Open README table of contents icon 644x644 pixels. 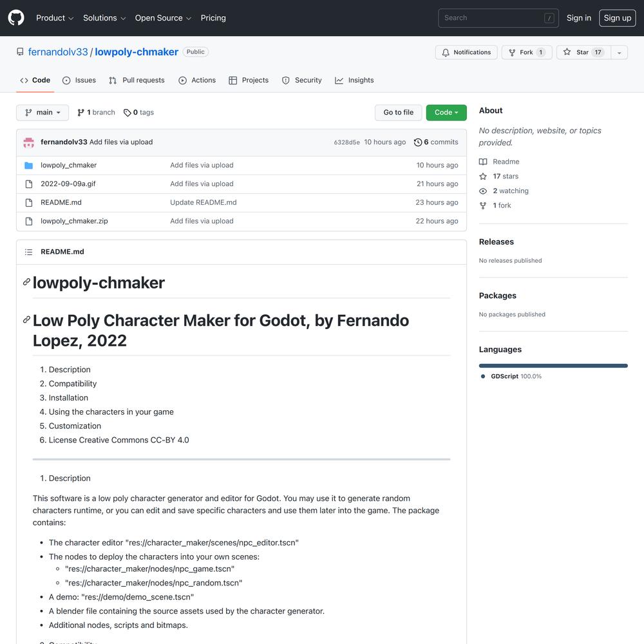click(x=28, y=252)
